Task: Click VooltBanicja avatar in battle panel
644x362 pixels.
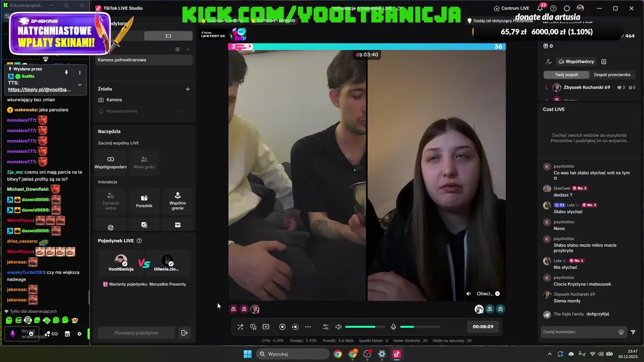Action: 121,260
